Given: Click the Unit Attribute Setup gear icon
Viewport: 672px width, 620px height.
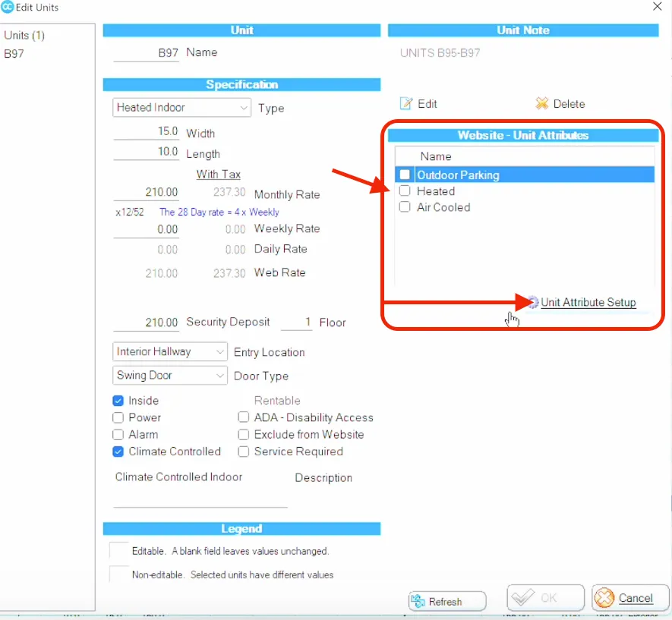Looking at the screenshot, I should click(533, 302).
